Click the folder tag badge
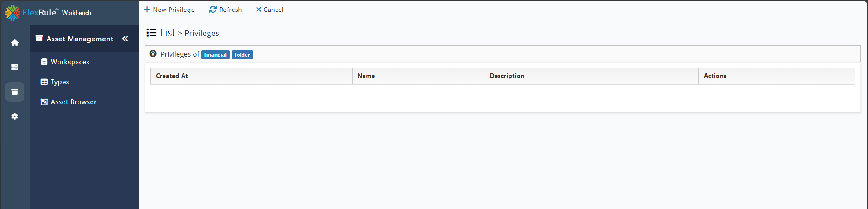Screen dimensions: 868x209 click(242, 55)
